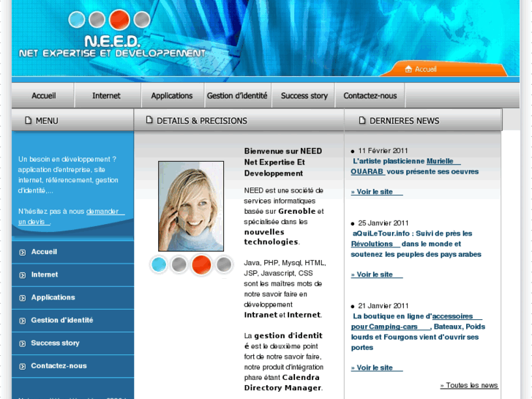Click the orange-red circle under the photo

[x=201, y=264]
